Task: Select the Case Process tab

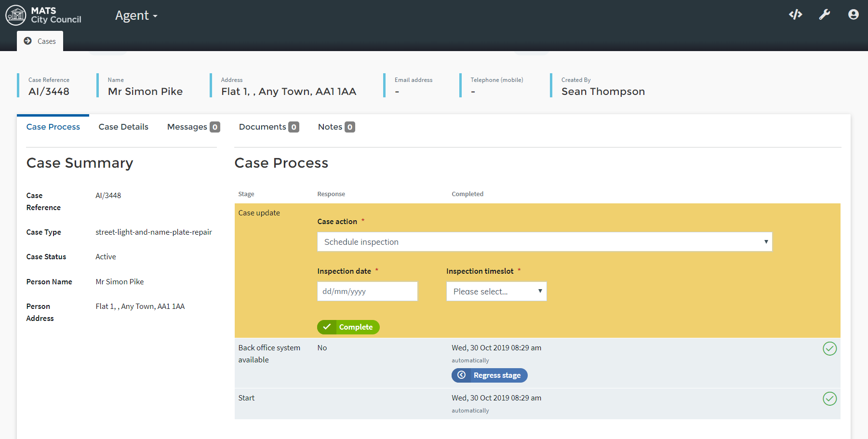Action: (x=53, y=127)
